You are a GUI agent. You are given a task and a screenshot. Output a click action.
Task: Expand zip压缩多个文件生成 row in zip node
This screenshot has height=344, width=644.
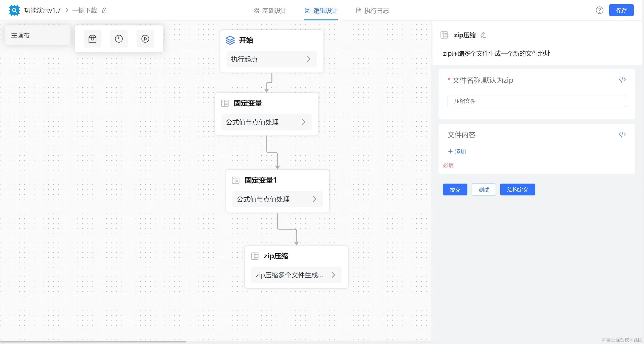[333, 275]
